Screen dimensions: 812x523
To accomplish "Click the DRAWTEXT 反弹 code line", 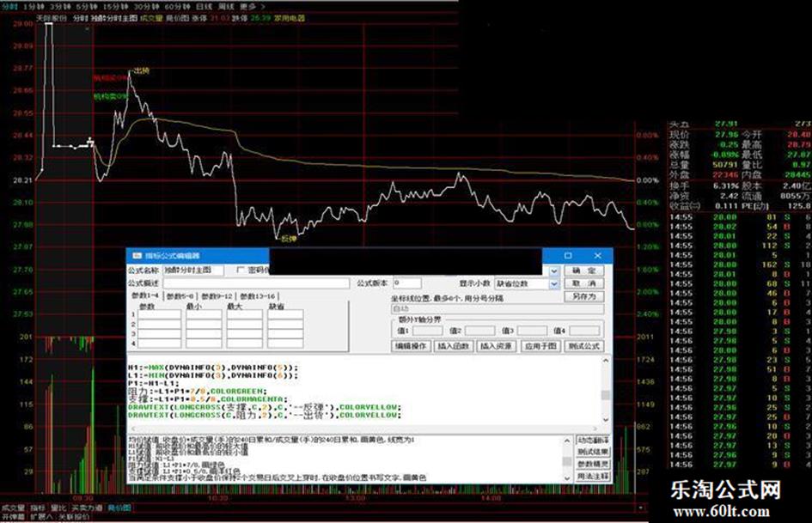I will [264, 407].
